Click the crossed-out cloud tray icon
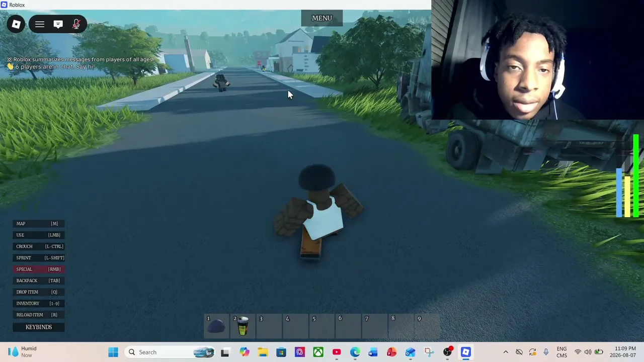The height and width of the screenshot is (362, 644). point(519,352)
